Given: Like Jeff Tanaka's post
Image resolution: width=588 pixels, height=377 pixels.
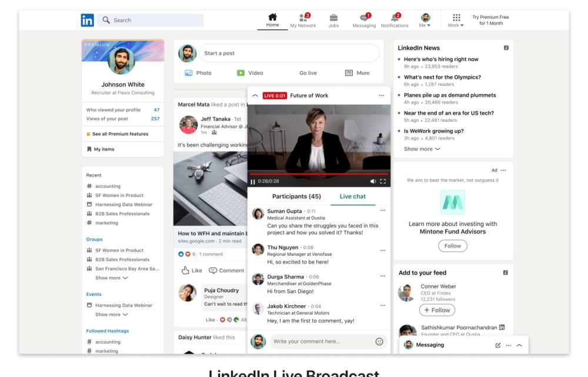Looking at the screenshot, I should coord(192,271).
